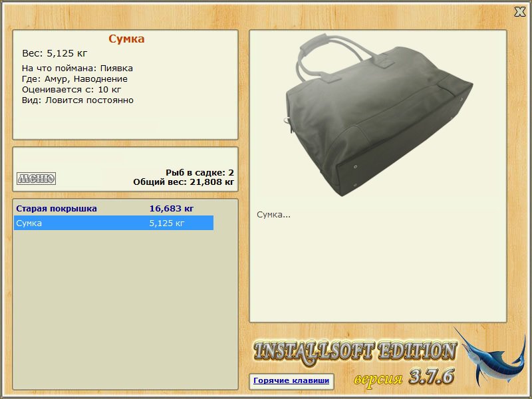Screen dimensions: 532x399
Task: Select Старая покрышка in the catch list
Action: point(57,209)
